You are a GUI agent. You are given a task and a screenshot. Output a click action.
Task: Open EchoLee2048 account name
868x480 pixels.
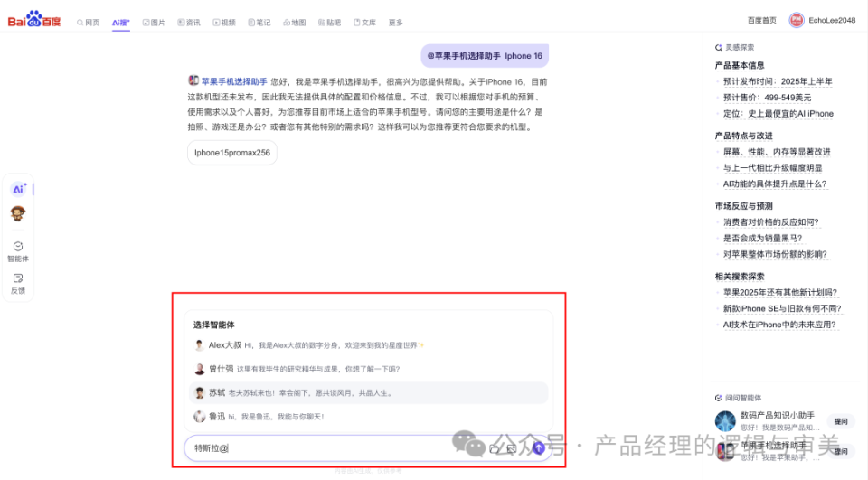(x=832, y=21)
